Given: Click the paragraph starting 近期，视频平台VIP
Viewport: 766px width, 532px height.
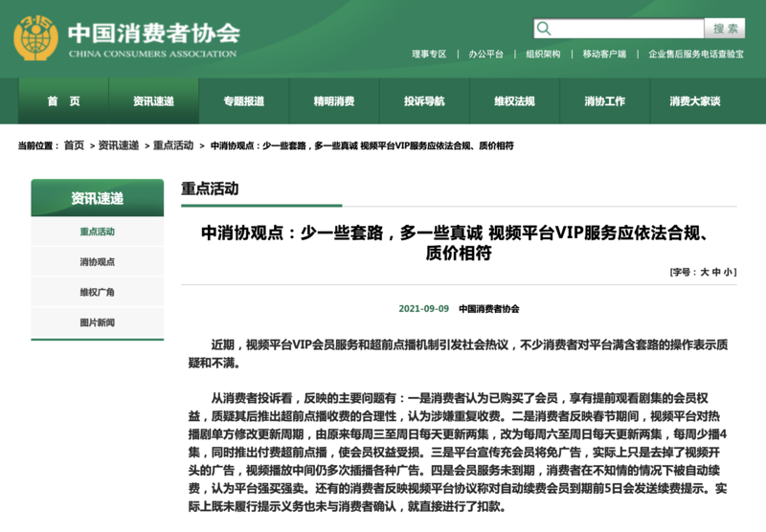Looking at the screenshot, I should tap(459, 354).
